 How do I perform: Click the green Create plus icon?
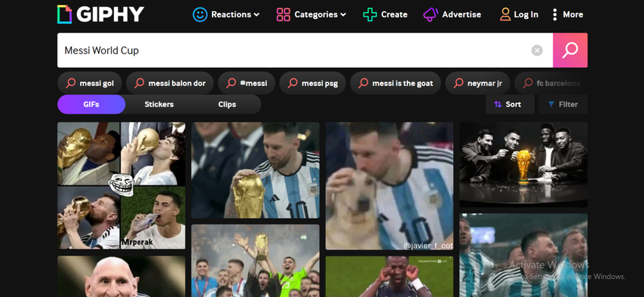(x=370, y=14)
